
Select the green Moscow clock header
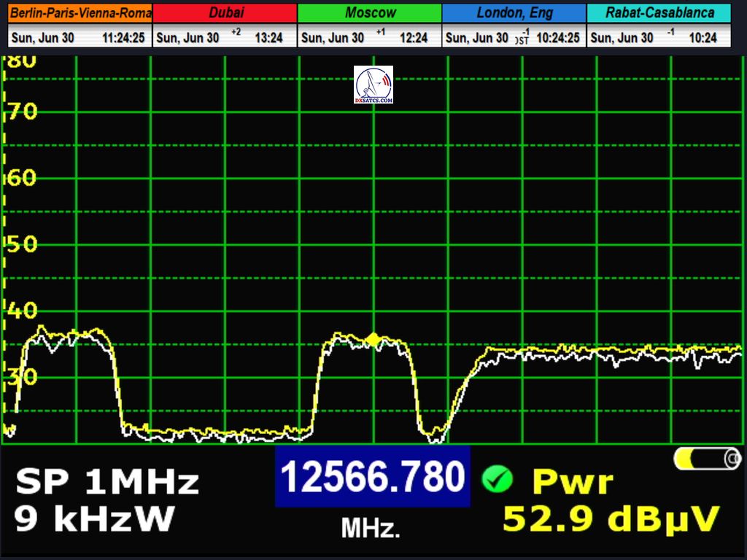370,13
